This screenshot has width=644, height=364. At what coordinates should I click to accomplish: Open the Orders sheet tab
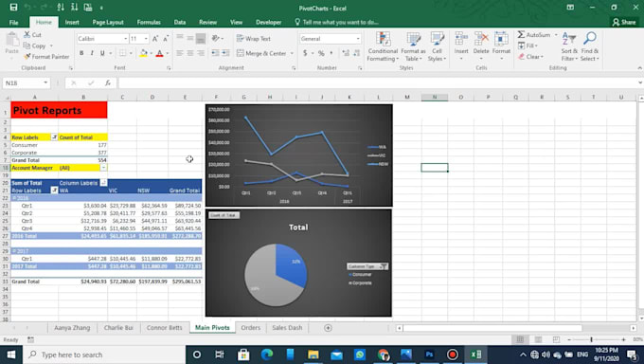(x=251, y=328)
